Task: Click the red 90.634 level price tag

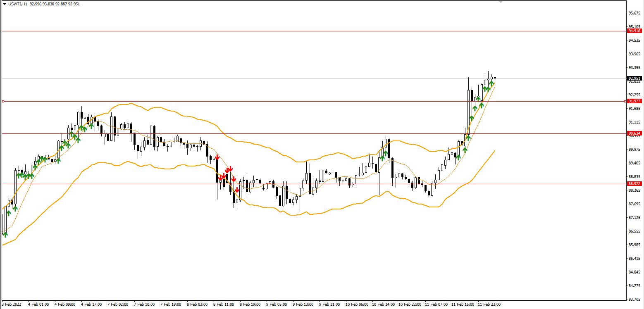Action: point(634,133)
